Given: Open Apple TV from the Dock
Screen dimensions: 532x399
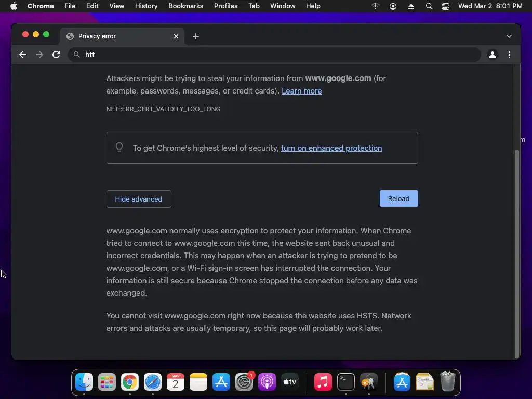Looking at the screenshot, I should tap(290, 382).
